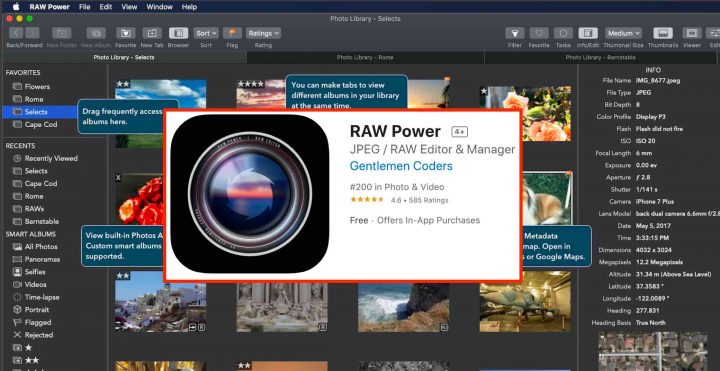720x371 pixels.
Task: Select Cape Cod under Recents
Action: tap(41, 184)
